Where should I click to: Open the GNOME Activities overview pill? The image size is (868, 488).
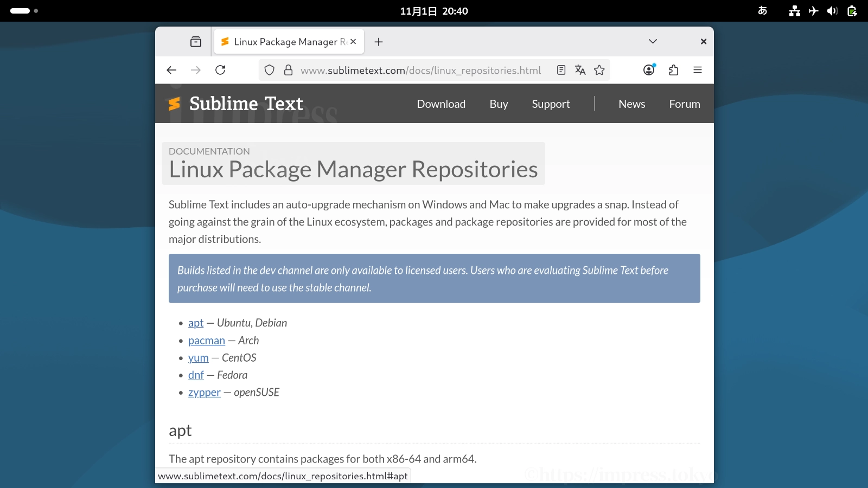pos(24,11)
